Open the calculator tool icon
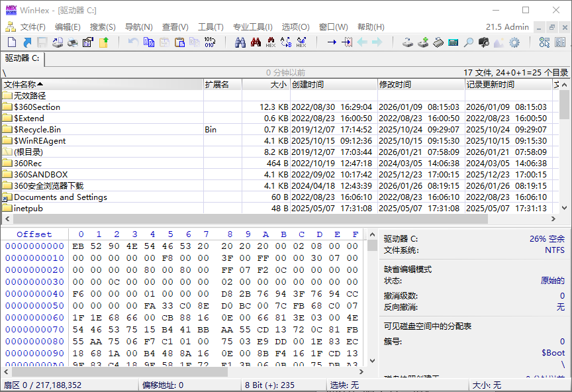 tap(453, 42)
